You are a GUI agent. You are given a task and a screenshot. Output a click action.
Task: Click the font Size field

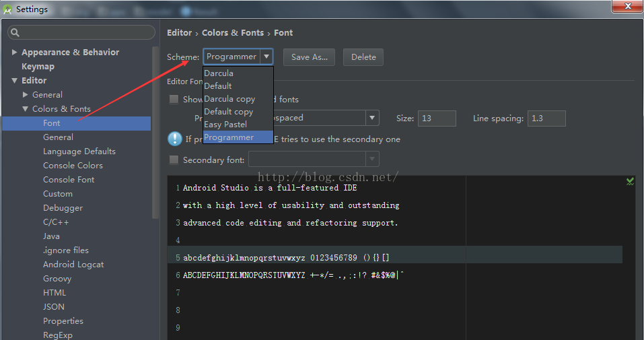tap(437, 118)
